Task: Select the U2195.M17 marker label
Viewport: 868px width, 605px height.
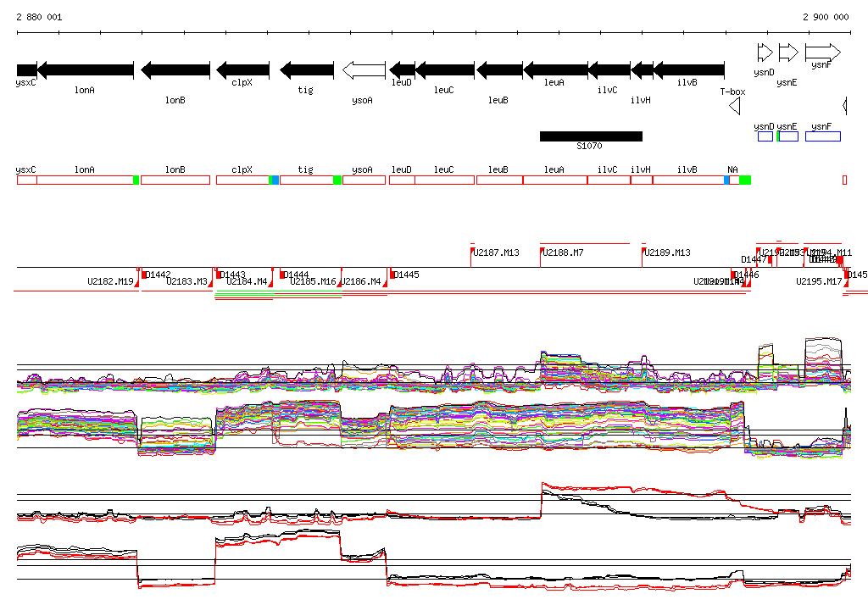Action: (819, 282)
